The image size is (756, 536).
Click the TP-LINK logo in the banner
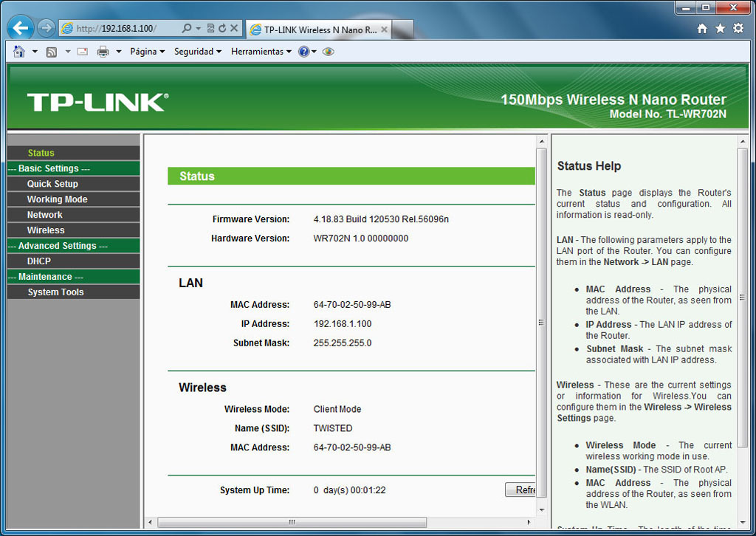pyautogui.click(x=98, y=102)
